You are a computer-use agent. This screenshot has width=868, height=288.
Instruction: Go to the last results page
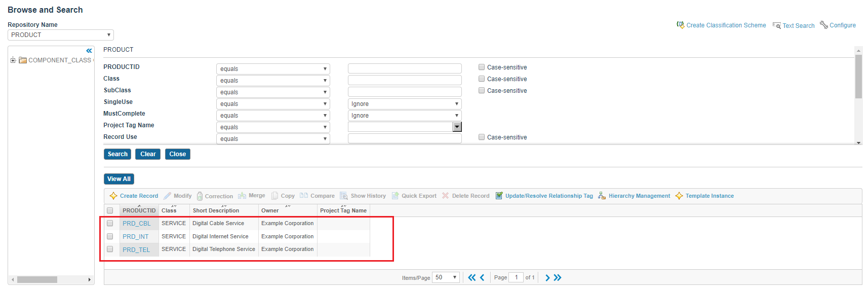(x=558, y=277)
